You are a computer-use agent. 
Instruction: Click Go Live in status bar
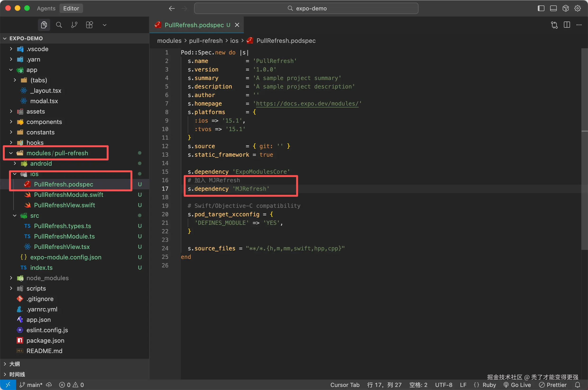click(517, 385)
